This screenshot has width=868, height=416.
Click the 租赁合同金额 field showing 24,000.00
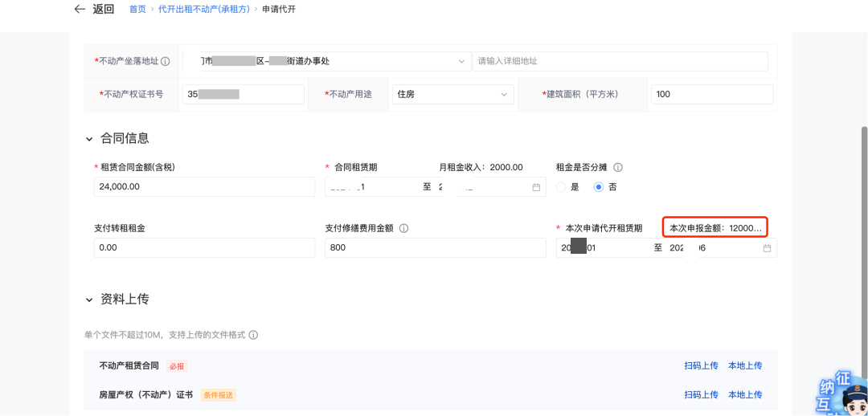point(204,186)
